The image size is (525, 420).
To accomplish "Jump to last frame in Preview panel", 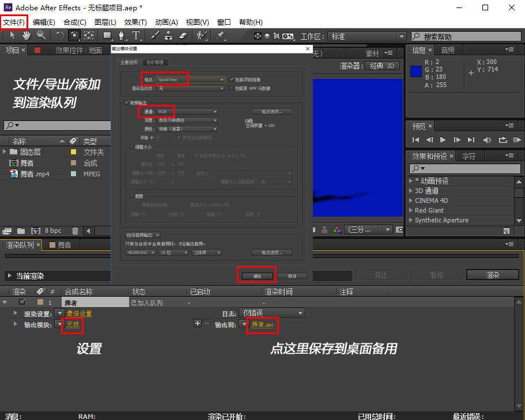I will tap(471, 140).
